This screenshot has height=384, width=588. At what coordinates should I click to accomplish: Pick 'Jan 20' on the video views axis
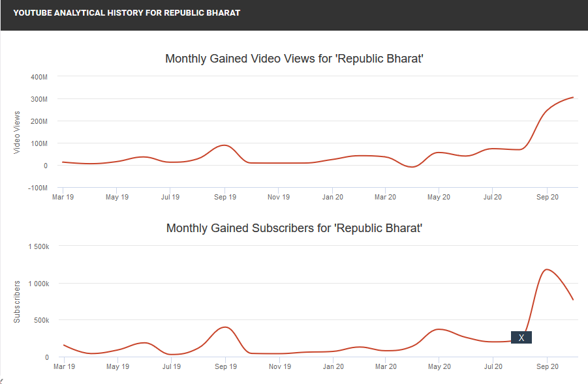coord(333,196)
